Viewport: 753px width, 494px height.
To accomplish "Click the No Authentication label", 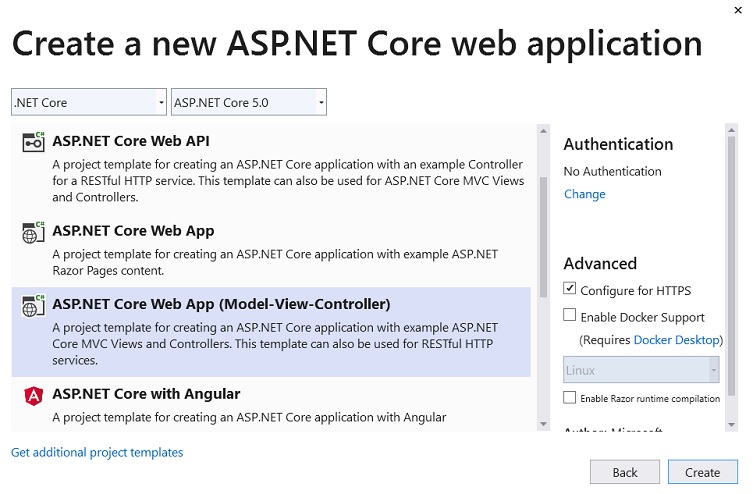I will click(x=612, y=171).
